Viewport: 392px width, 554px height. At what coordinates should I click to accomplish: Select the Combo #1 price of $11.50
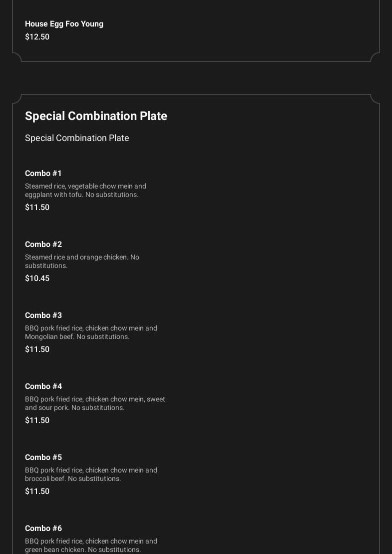[x=37, y=207]
